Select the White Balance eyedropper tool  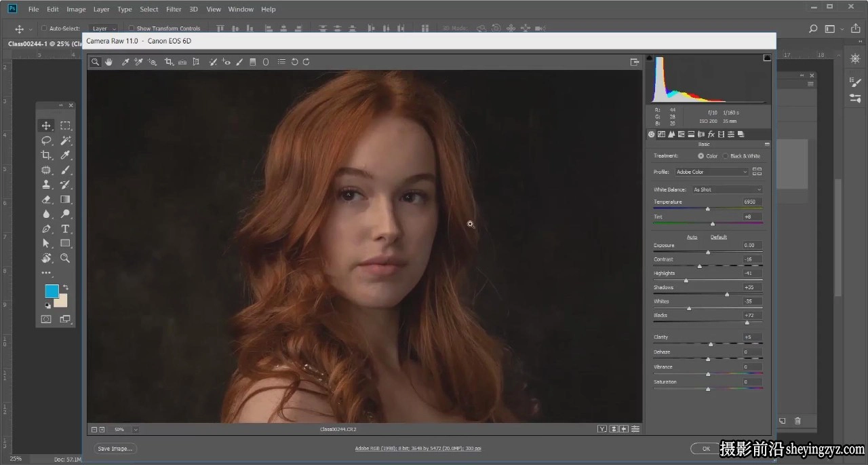click(x=125, y=62)
